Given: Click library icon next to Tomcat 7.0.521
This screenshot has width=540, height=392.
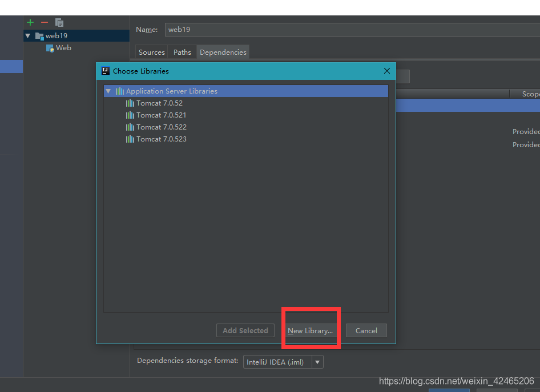Looking at the screenshot, I should click(130, 115).
